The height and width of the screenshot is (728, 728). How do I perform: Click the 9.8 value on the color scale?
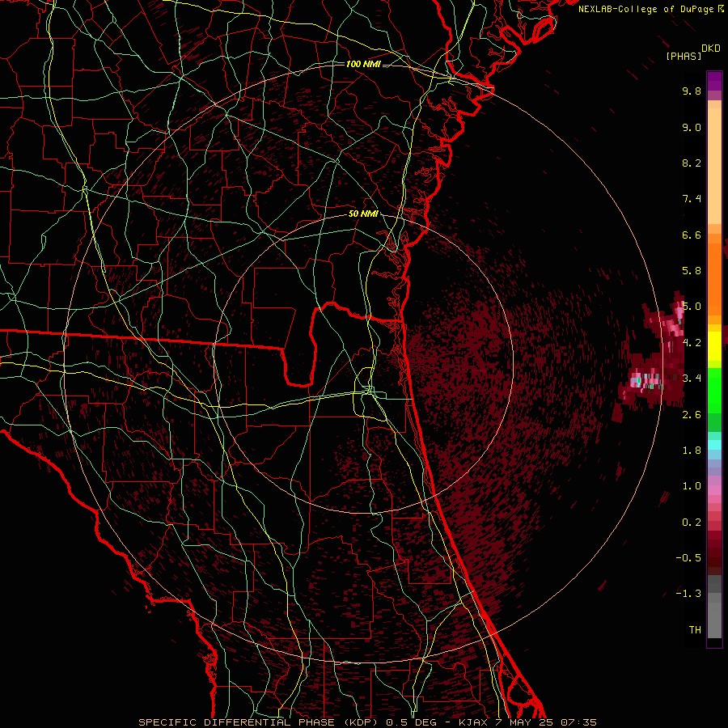tap(692, 91)
